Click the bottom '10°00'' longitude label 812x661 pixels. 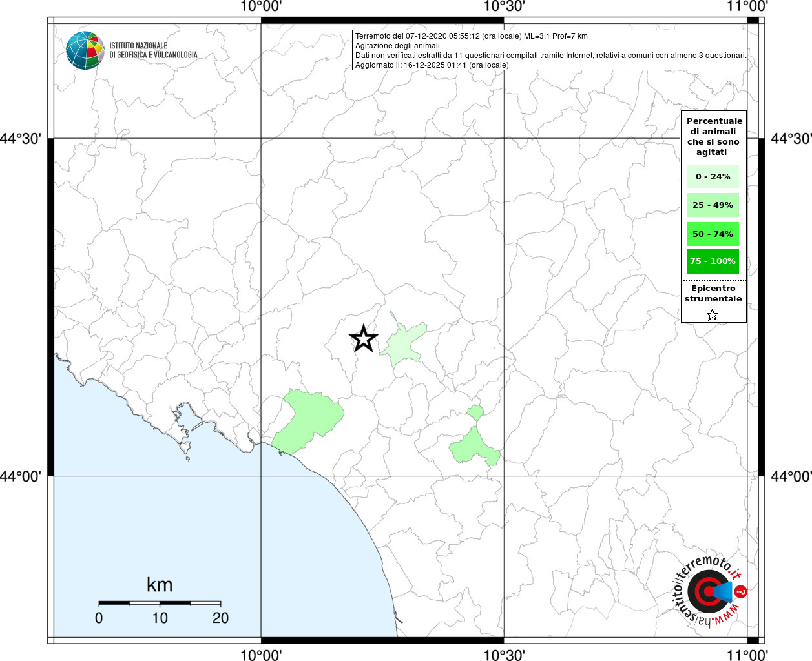pyautogui.click(x=261, y=655)
